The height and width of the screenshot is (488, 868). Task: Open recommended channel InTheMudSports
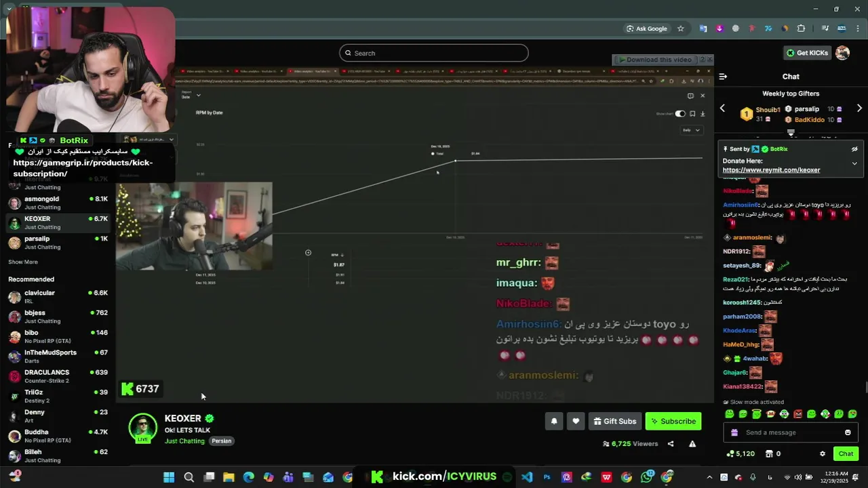pos(58,357)
